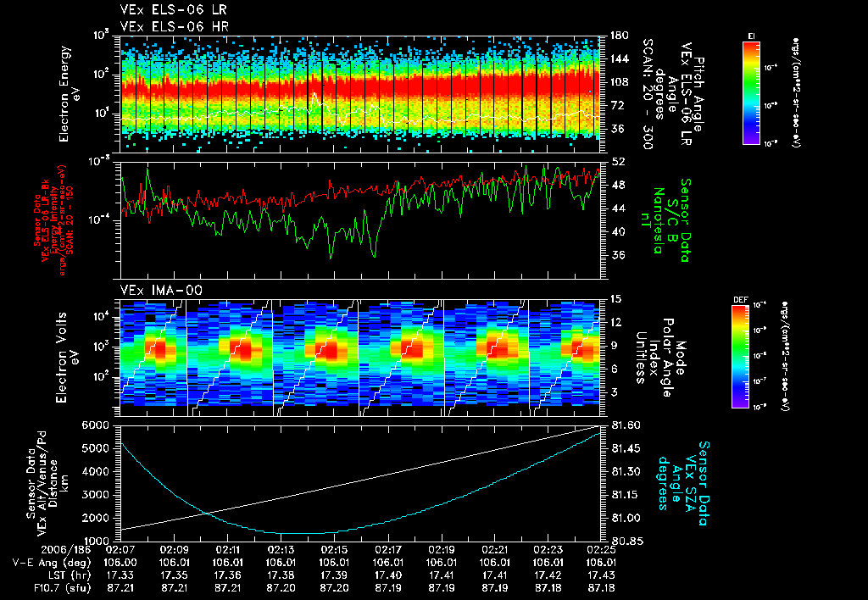The height and width of the screenshot is (600, 868).
Task: Click the 02:09 time tick label
Action: pyautogui.click(x=174, y=550)
